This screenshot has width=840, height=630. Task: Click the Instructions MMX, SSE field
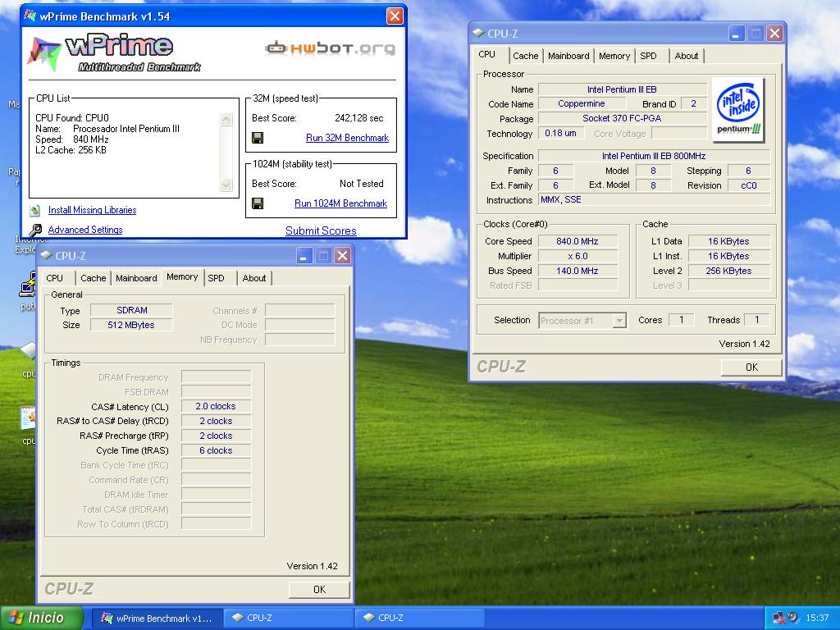(654, 200)
